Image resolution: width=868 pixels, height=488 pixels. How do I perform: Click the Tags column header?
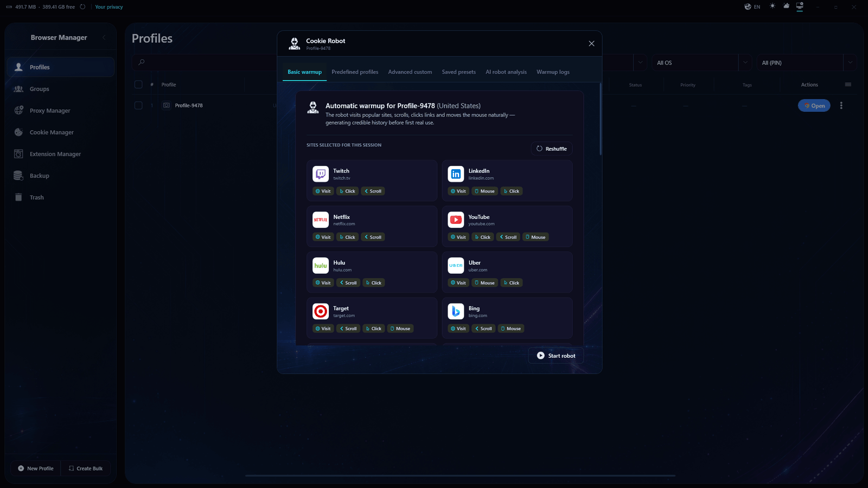(747, 85)
